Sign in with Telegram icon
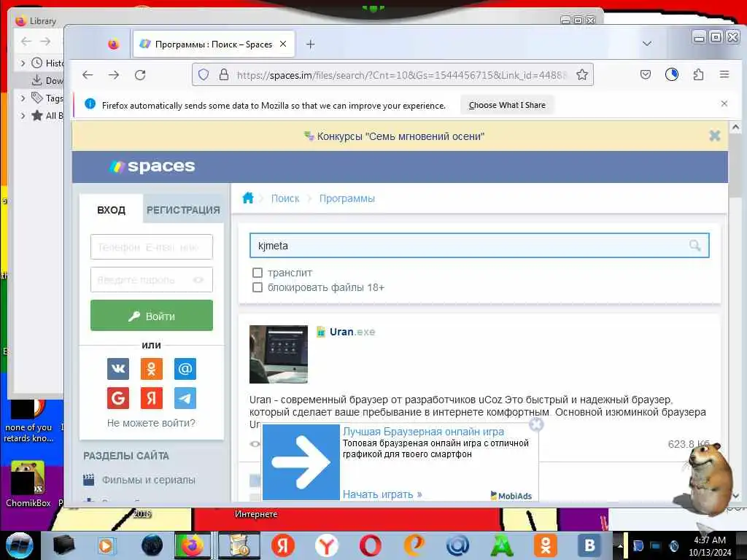 [185, 398]
